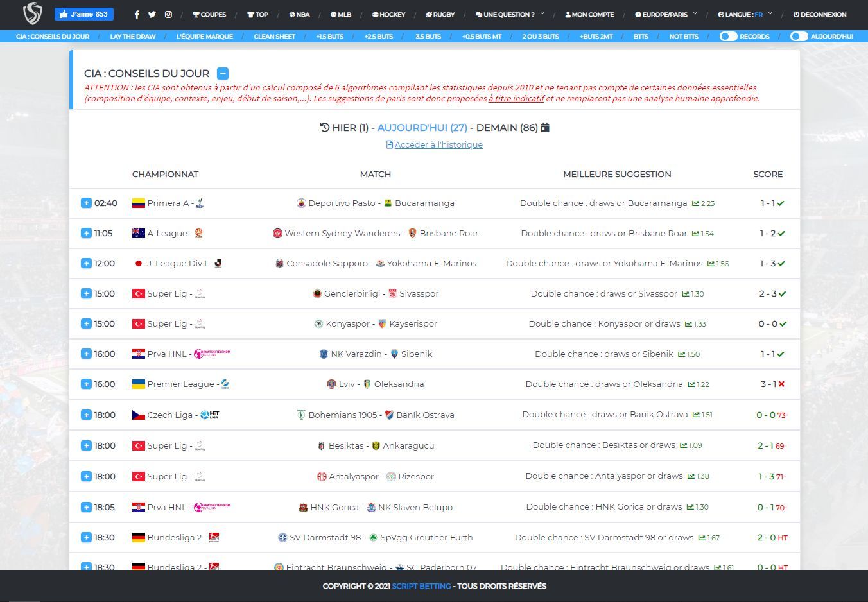Click DÉCONNEXION to log out
This screenshot has width=868, height=602.
(820, 14)
